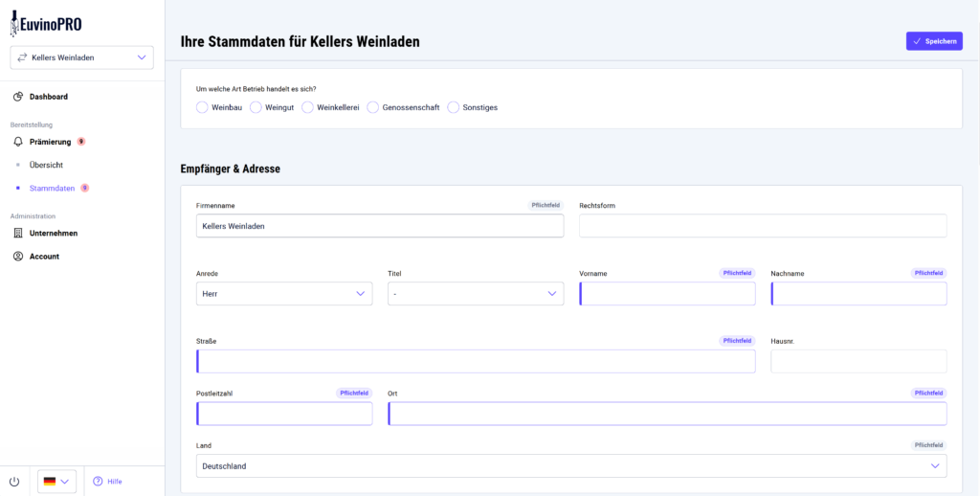This screenshot has width=980, height=496.
Task: Go to Übersicht in the sidebar
Action: pyautogui.click(x=46, y=165)
